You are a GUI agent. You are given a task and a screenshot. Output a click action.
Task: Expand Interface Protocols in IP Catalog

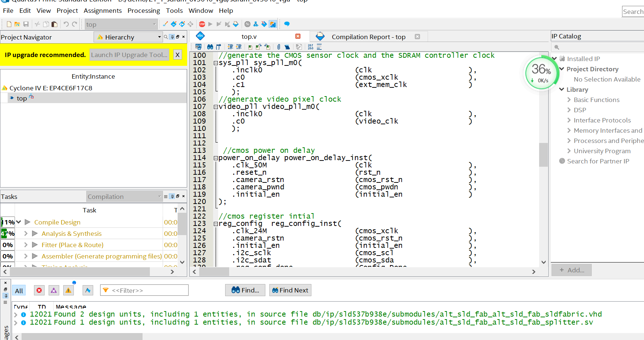(569, 120)
